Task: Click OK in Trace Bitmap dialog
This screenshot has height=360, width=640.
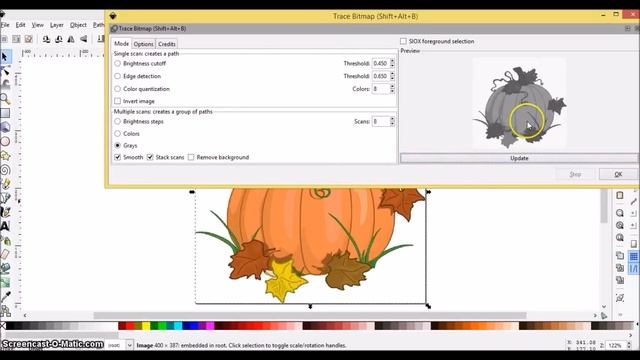Action: tap(618, 174)
